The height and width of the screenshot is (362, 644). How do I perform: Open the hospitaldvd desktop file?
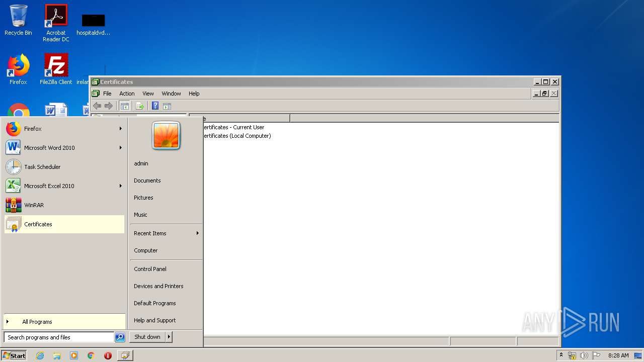click(x=93, y=25)
